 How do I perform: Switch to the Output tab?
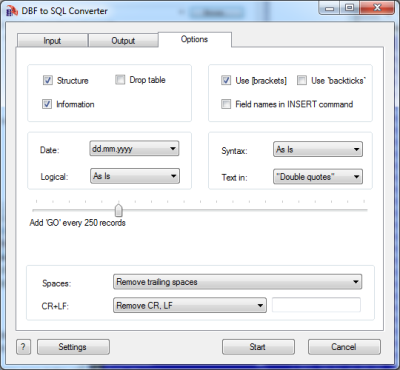(x=123, y=41)
